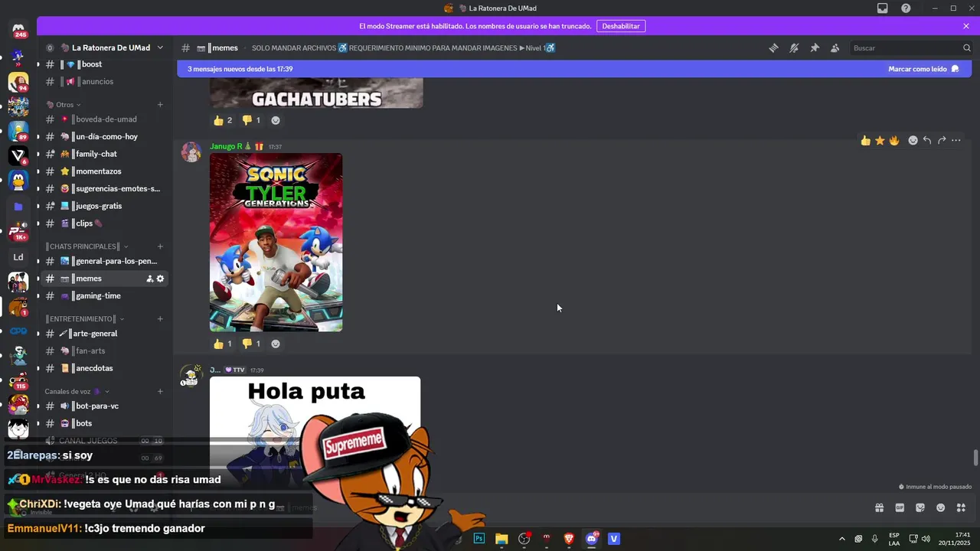This screenshot has width=980, height=551.
Task: Click the chat scrollbar thumb
Action: [975, 458]
